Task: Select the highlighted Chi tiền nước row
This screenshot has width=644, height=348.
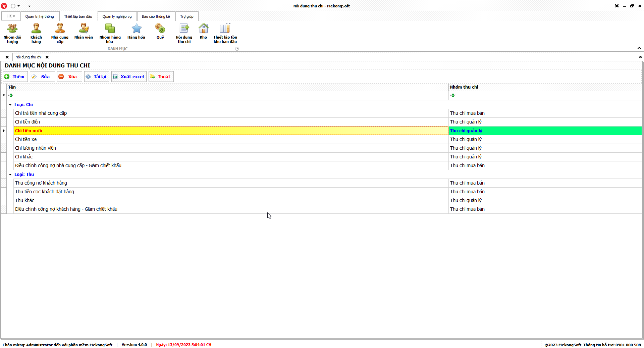Action: [328, 131]
